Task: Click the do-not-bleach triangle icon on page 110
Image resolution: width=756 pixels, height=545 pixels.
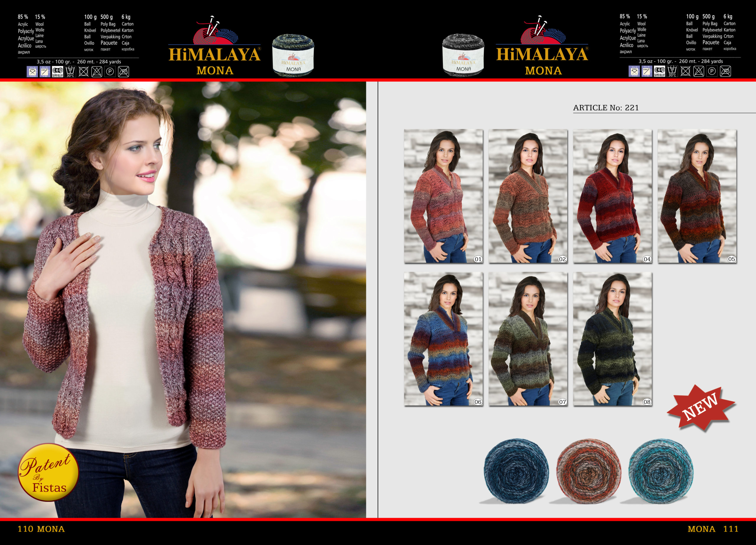Action: [x=97, y=72]
